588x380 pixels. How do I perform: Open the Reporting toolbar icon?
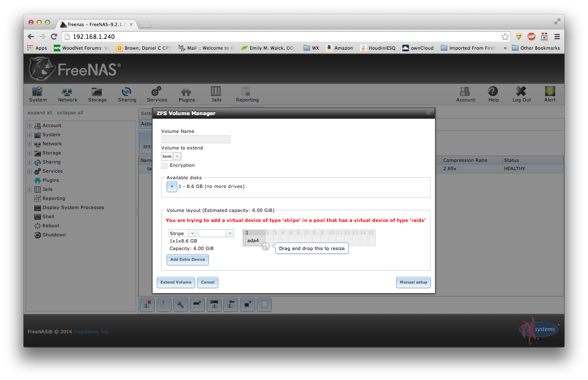(247, 94)
